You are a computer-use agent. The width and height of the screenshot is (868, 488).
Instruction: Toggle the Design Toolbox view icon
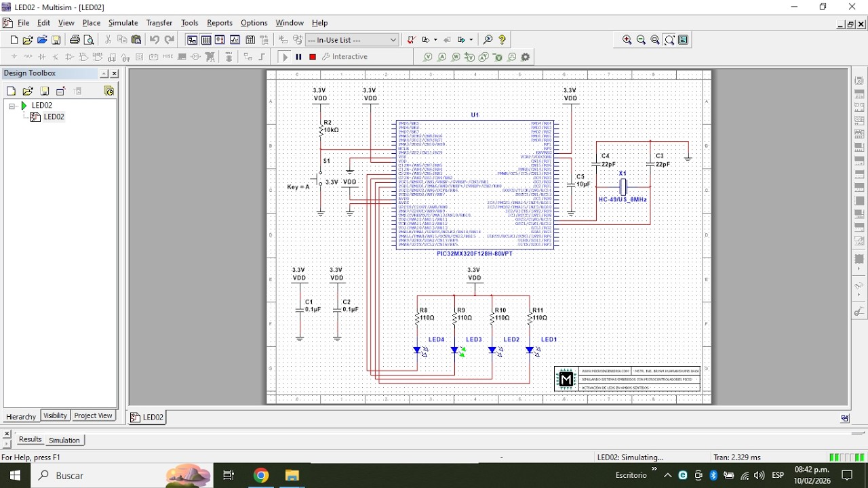coord(192,40)
